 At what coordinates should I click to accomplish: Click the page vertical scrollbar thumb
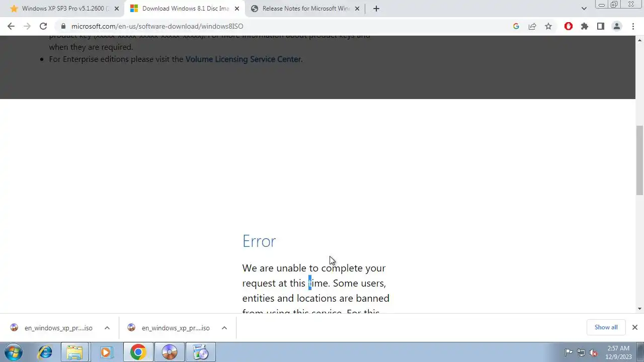[x=640, y=160]
